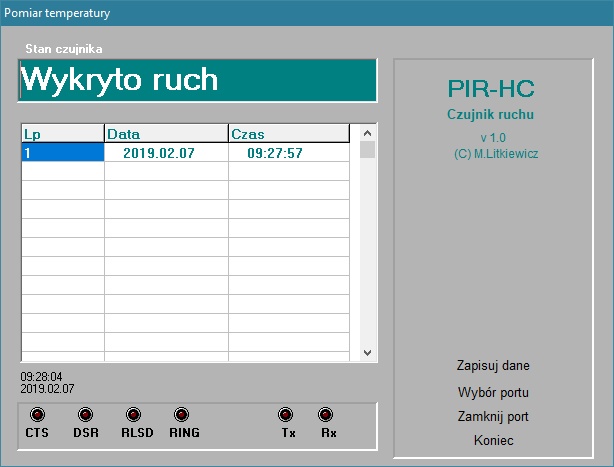Click the RLSD label
The width and height of the screenshot is (614, 467).
pyautogui.click(x=137, y=433)
